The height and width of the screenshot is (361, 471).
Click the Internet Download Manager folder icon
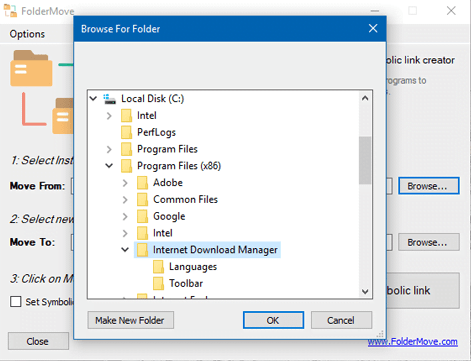(x=142, y=250)
